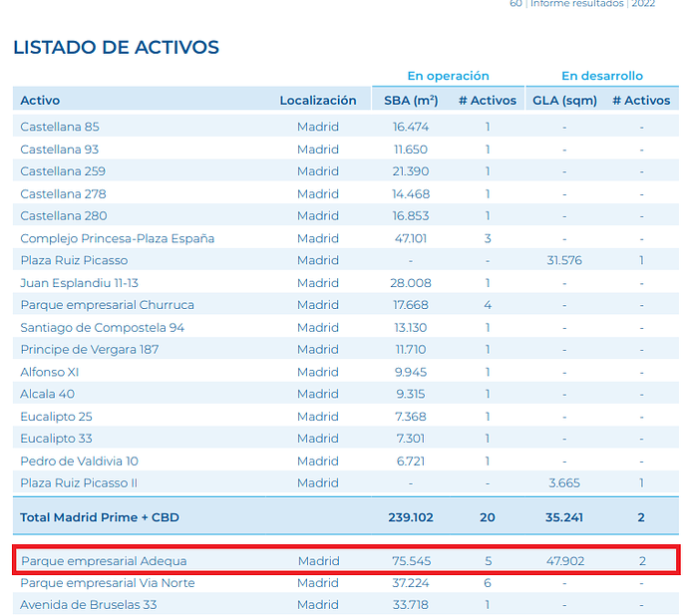Select 'Plaza Ruiz Picasso II' asset name
This screenshot has height=616, width=688.
tap(79, 483)
